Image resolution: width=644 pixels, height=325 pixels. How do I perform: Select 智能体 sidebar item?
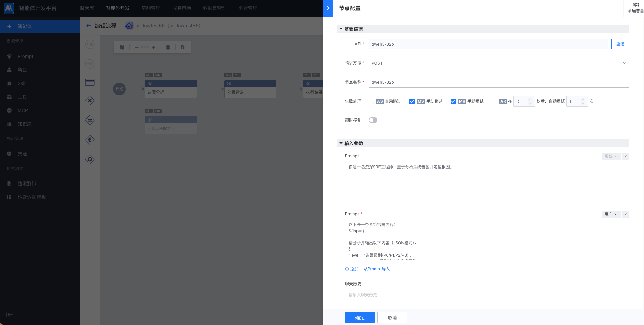coord(40,26)
